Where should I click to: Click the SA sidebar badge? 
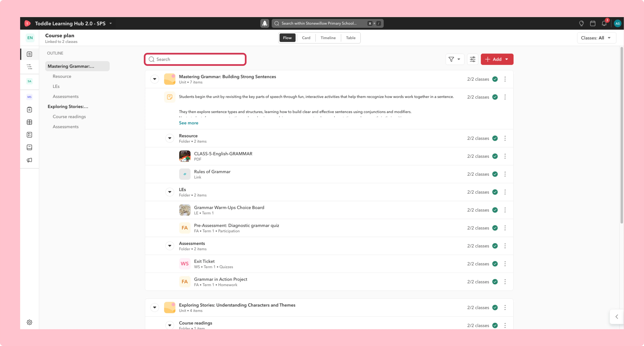(29, 81)
